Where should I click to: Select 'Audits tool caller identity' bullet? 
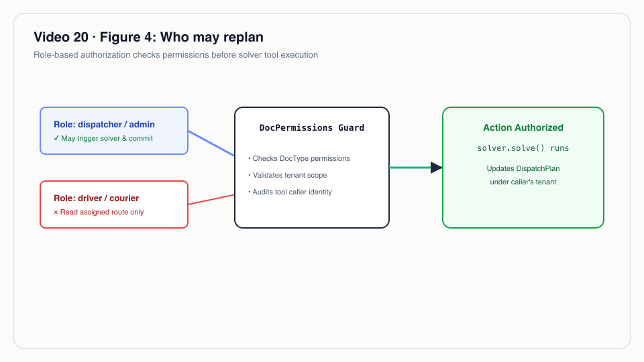290,192
